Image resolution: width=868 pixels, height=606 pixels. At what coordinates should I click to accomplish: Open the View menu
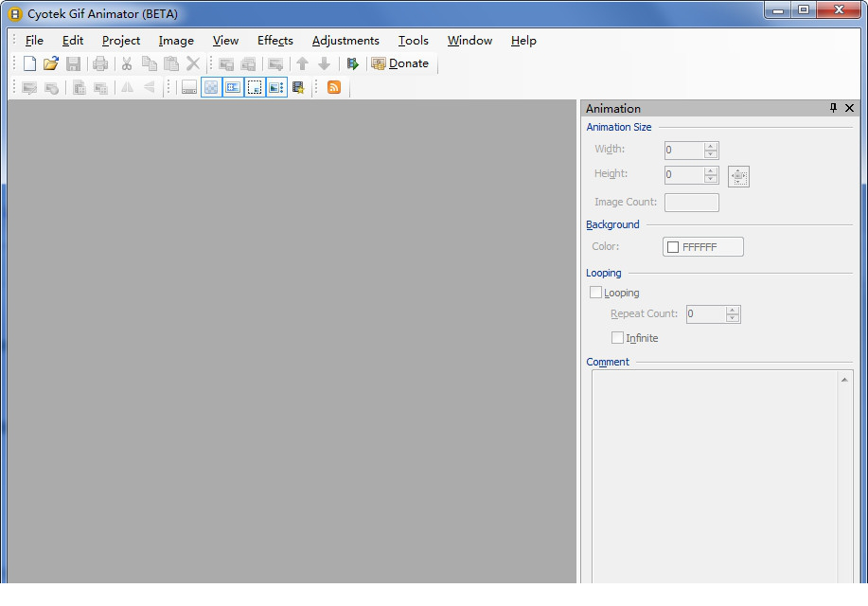click(225, 41)
